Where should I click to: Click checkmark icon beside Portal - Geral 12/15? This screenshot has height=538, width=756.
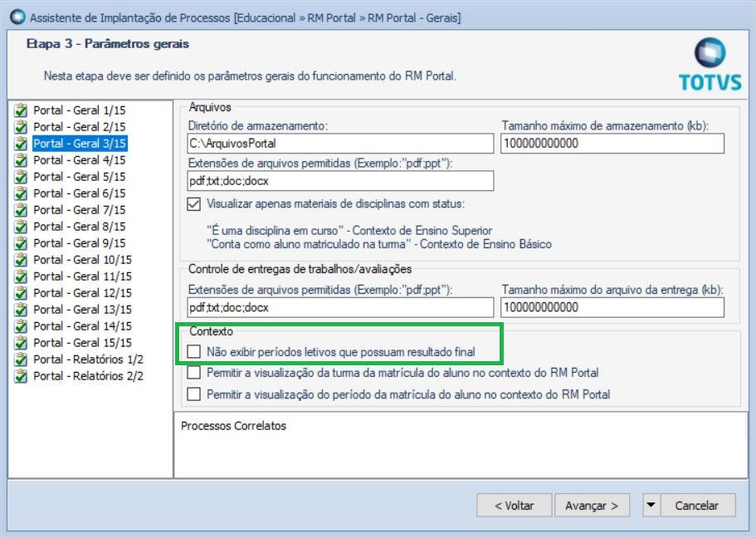pos(21,293)
